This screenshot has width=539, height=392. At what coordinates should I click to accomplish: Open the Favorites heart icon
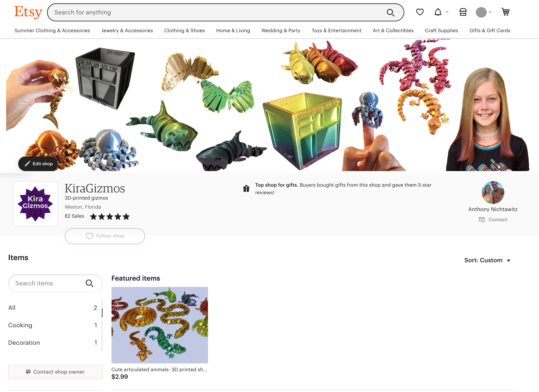click(x=420, y=12)
